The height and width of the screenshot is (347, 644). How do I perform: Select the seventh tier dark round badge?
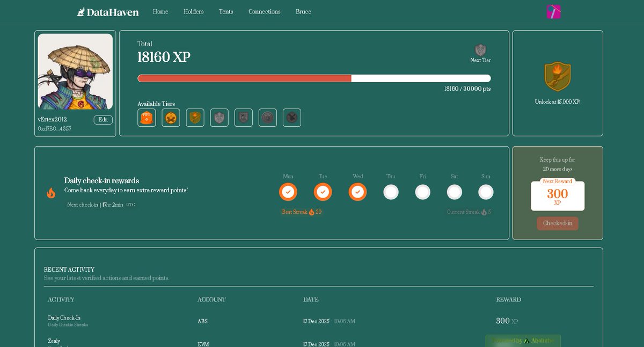[x=292, y=118]
